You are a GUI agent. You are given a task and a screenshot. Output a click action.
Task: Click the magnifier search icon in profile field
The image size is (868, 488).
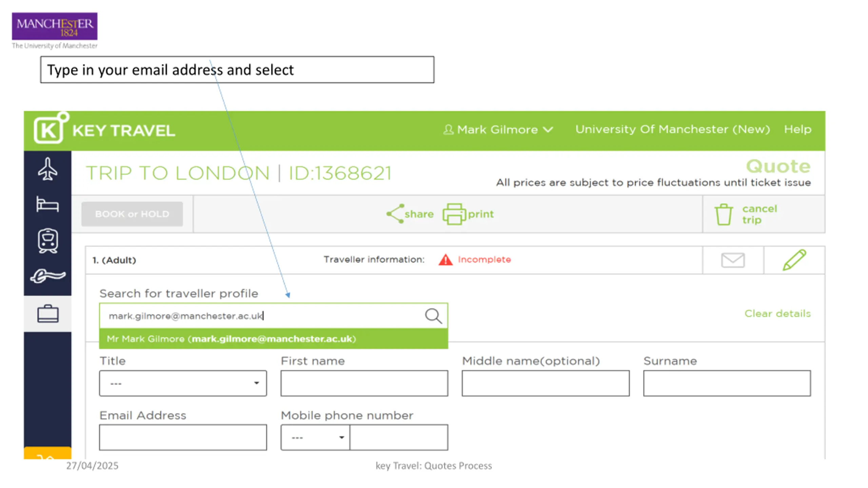point(433,316)
